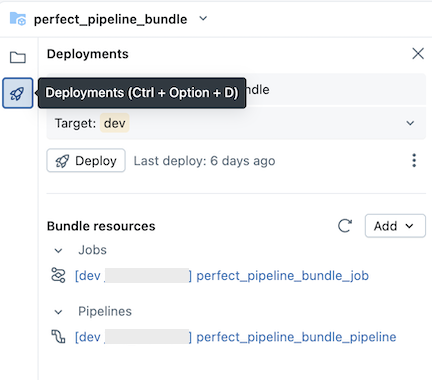Screen dimensions: 432x380
Task: Collapse the Pipelines section
Action: [58, 312]
